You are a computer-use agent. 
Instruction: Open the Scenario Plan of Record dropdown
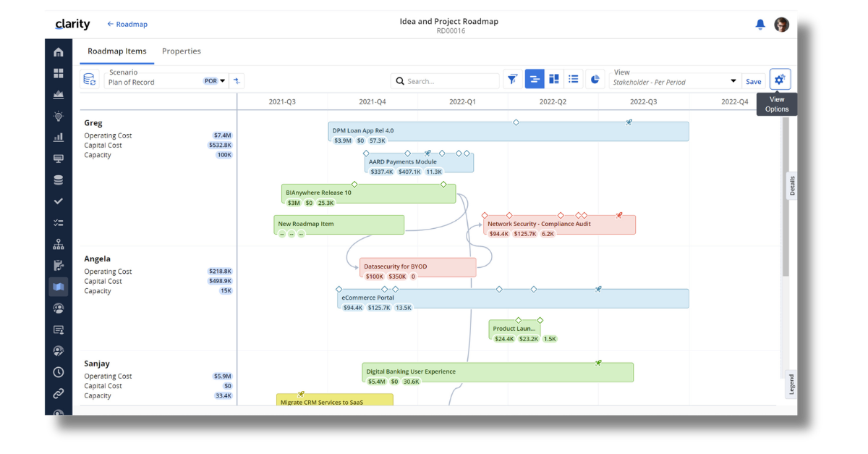tap(222, 81)
